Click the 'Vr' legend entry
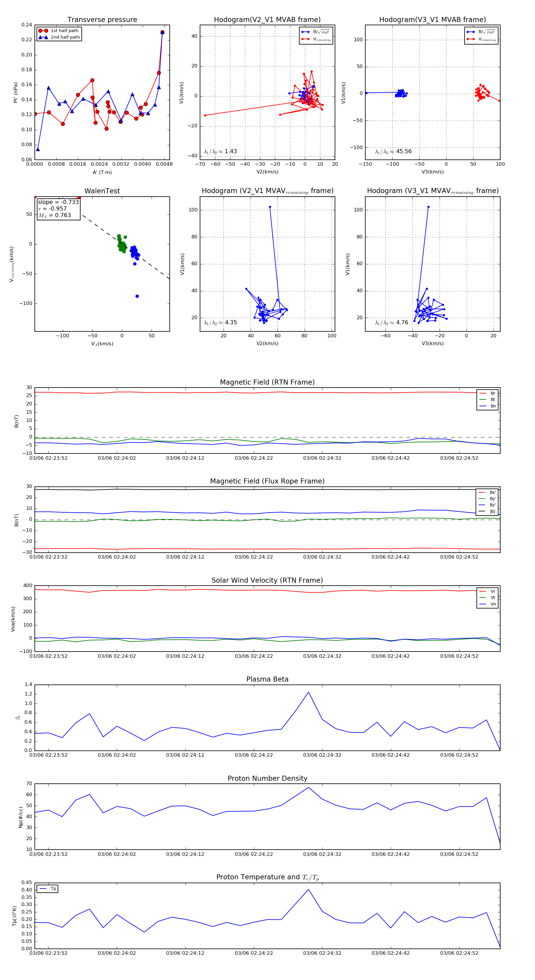Screen dimensions: 535x980 coord(487,592)
